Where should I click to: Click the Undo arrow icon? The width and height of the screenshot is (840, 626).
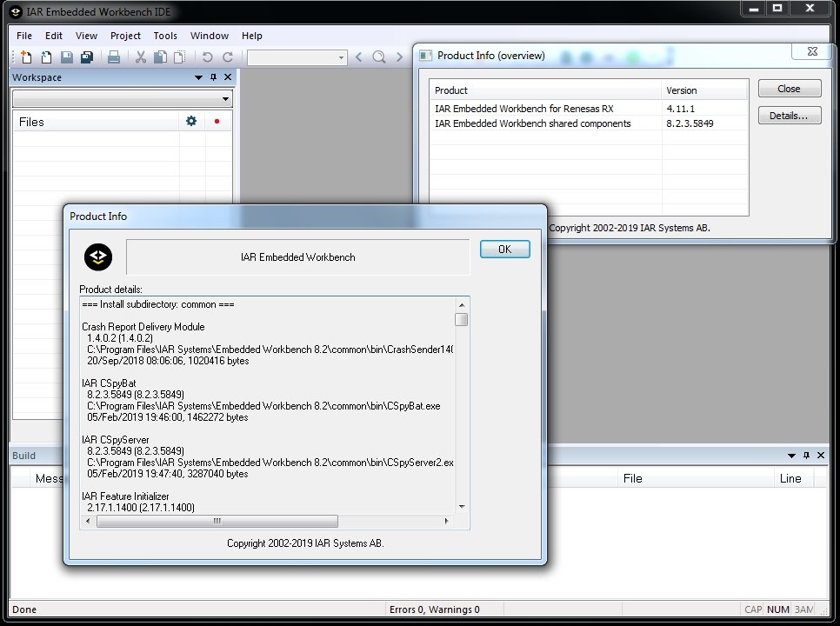click(x=207, y=57)
